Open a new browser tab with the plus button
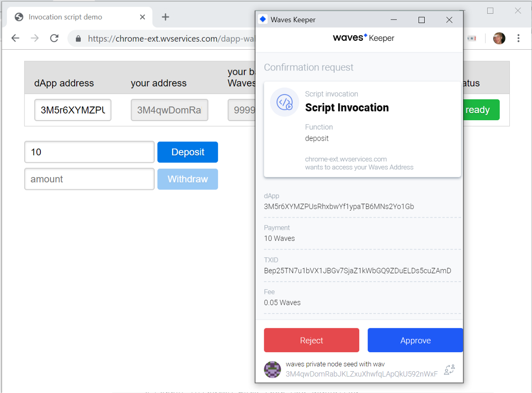The width and height of the screenshot is (532, 393). pos(164,17)
